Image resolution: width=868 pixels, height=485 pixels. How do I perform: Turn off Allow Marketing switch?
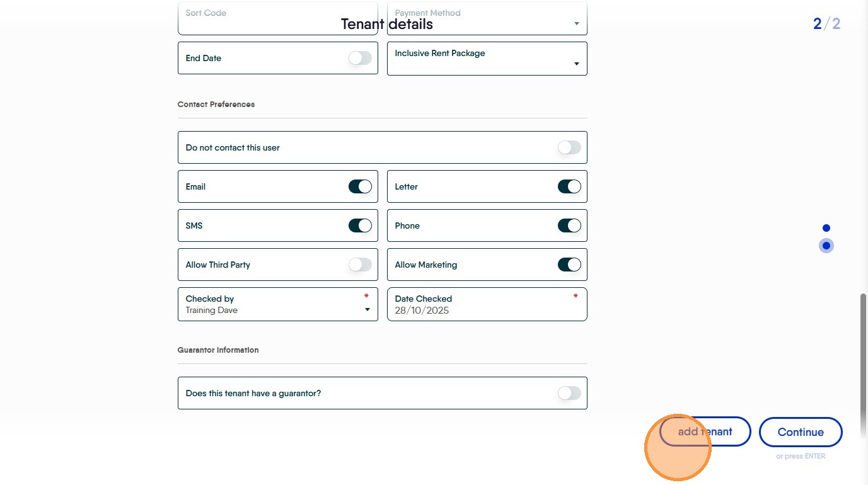click(x=569, y=265)
